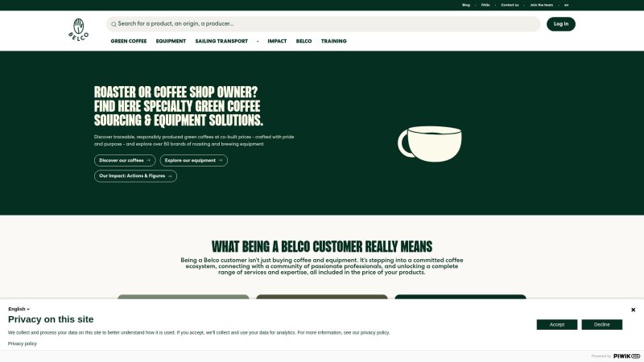This screenshot has height=362, width=644.
Task: Open the 'en' language selector in top bar
Action: pos(566,5)
